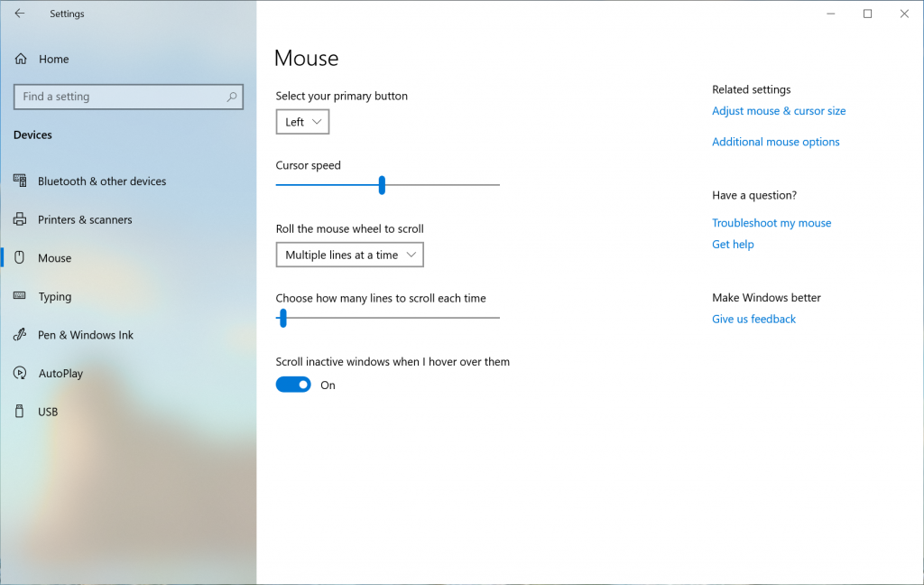
Task: Click the Find a setting search box
Action: [x=128, y=97]
